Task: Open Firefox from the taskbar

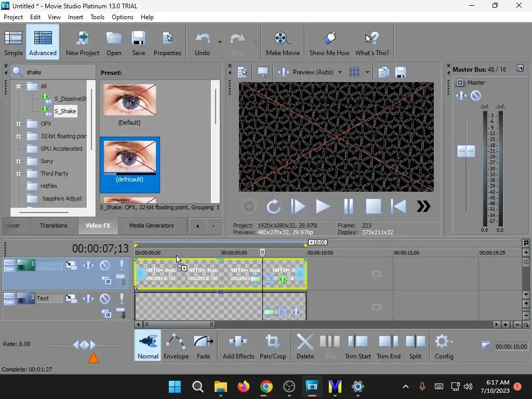Action: (243, 387)
